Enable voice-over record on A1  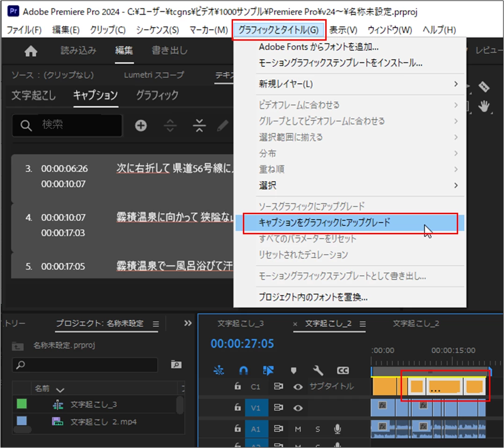[337, 429]
